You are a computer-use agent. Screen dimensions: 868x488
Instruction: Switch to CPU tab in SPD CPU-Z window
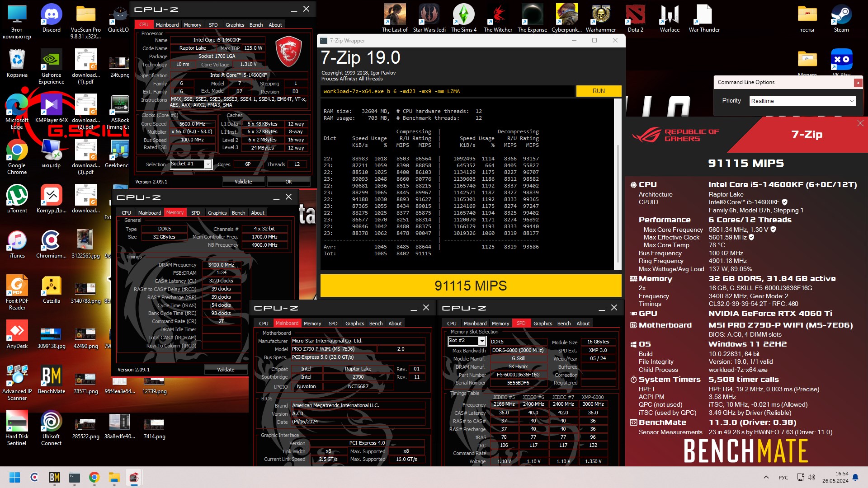click(x=452, y=324)
